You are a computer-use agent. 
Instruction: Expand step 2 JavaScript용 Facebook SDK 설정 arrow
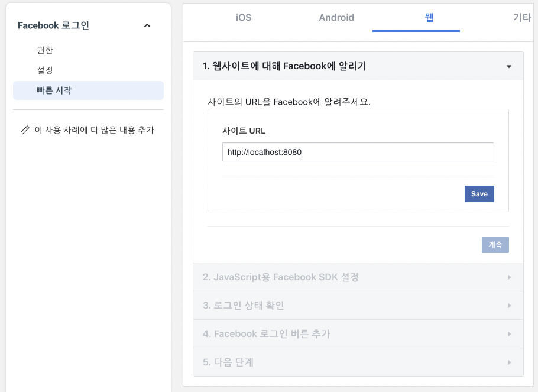[509, 277]
